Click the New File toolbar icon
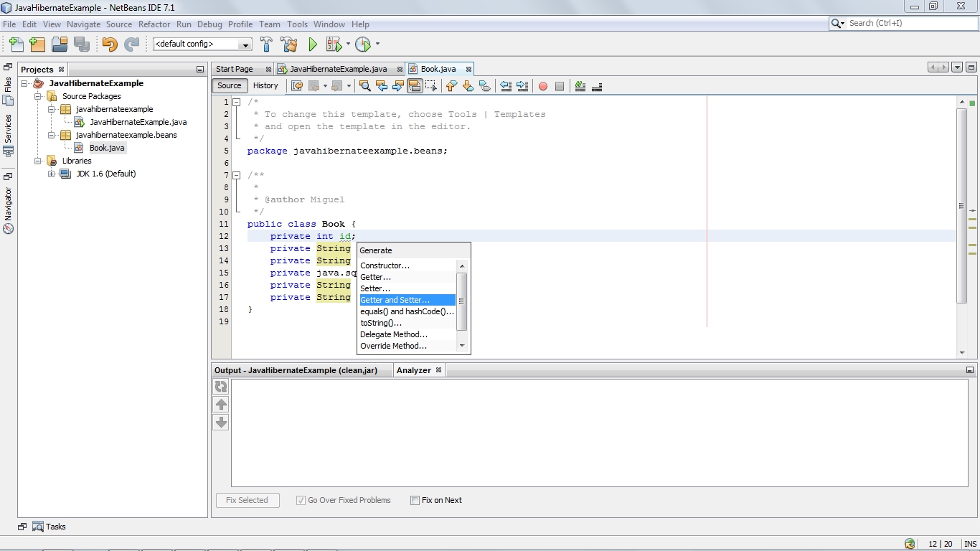The height and width of the screenshot is (551, 980). tap(17, 44)
